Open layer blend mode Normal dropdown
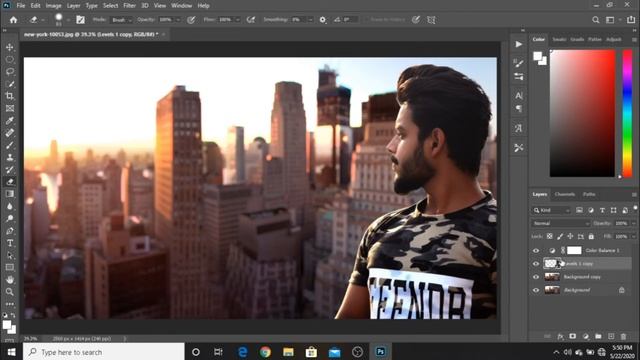The width and height of the screenshot is (640, 360). point(560,223)
